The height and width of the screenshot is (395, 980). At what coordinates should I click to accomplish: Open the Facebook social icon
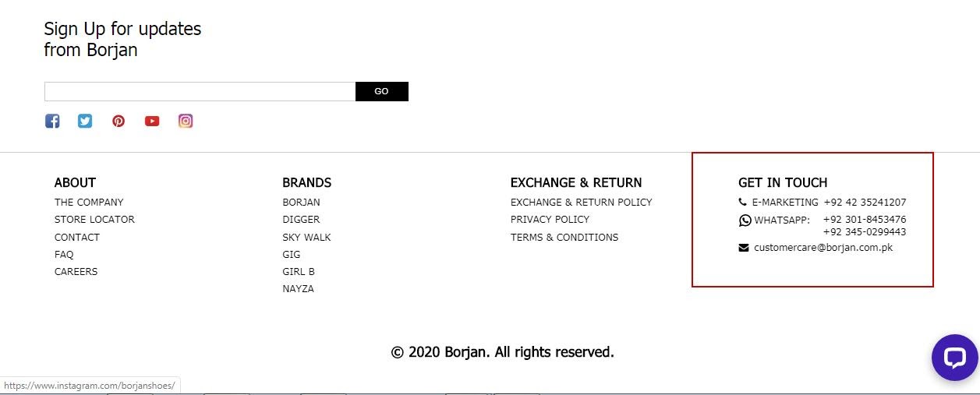click(52, 121)
